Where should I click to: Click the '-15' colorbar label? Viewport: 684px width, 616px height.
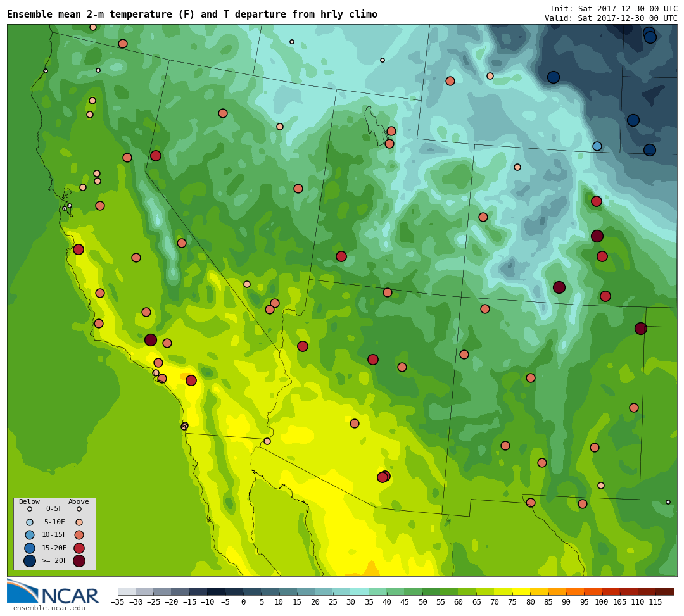click(x=189, y=602)
